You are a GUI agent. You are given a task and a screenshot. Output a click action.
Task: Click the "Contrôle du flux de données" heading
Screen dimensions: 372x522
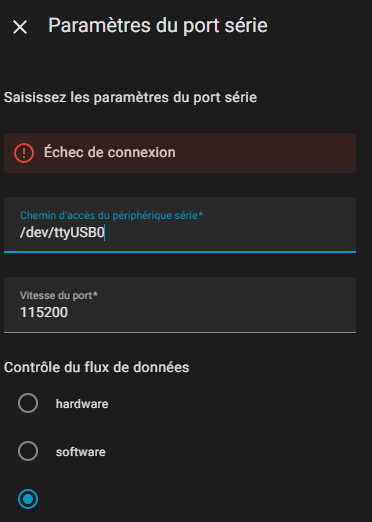click(97, 367)
